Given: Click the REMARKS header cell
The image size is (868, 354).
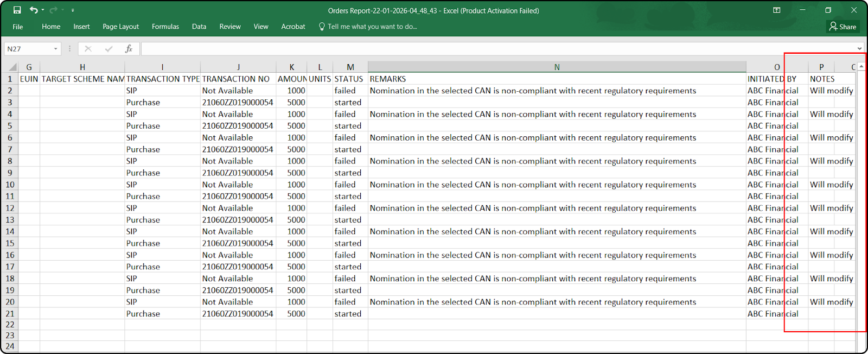Looking at the screenshot, I should pyautogui.click(x=557, y=79).
